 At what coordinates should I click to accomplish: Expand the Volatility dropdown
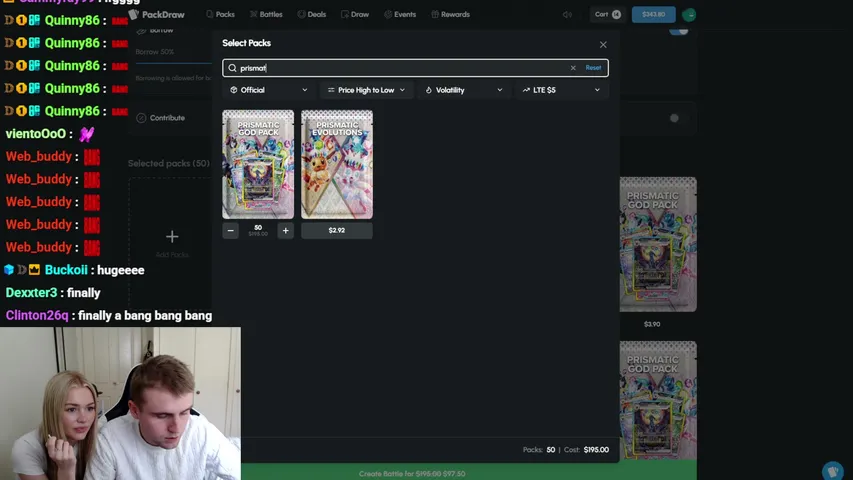pyautogui.click(x=463, y=90)
